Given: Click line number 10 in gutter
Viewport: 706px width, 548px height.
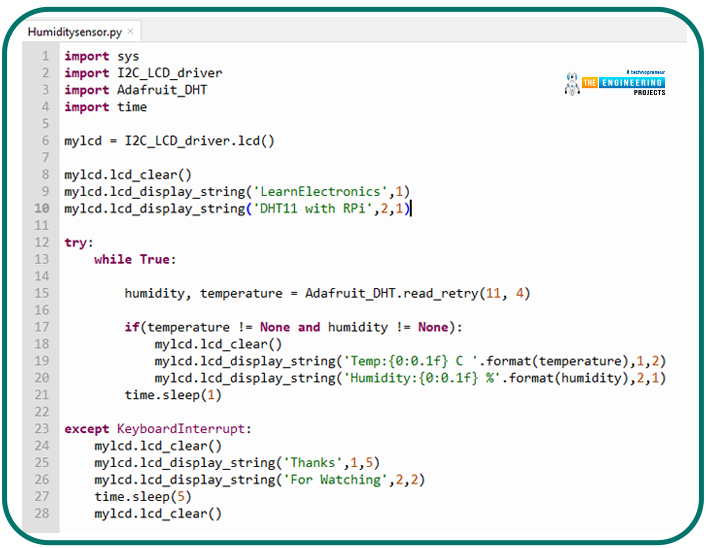Looking at the screenshot, I should (x=42, y=208).
